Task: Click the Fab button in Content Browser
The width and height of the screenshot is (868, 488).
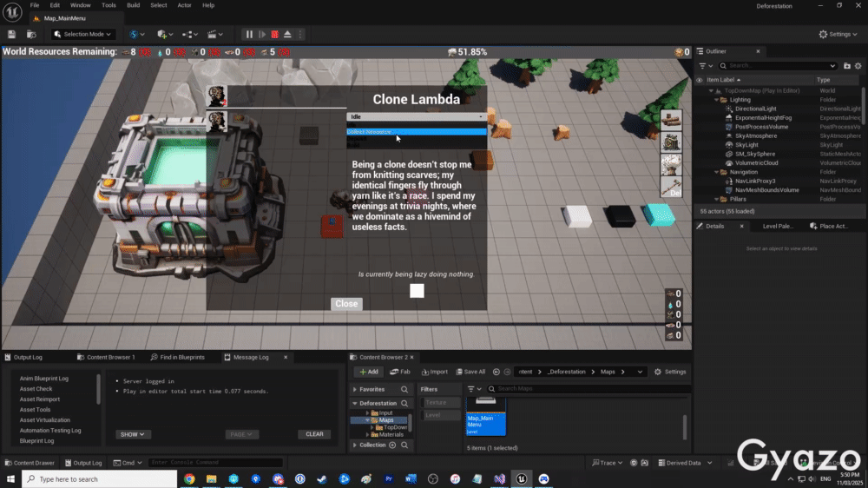Action: [400, 372]
